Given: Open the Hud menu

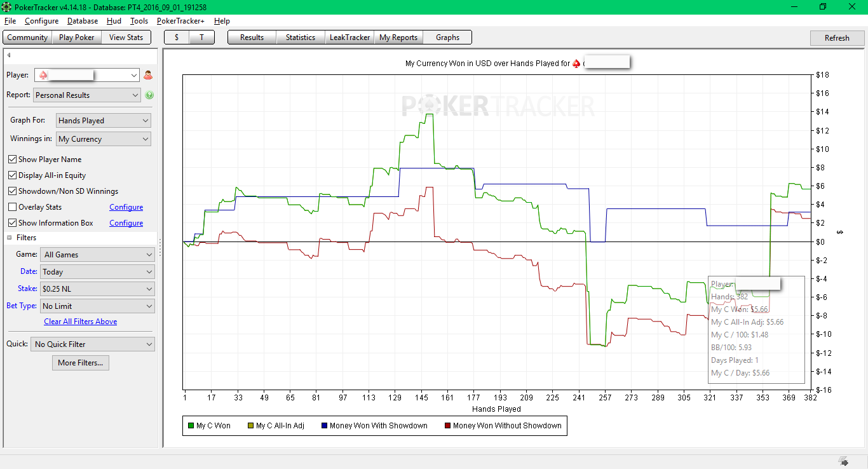Looking at the screenshot, I should coord(114,21).
